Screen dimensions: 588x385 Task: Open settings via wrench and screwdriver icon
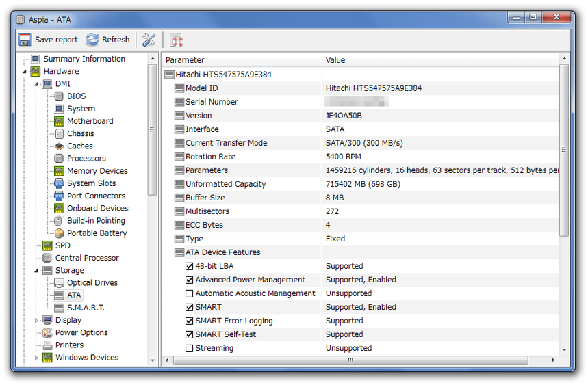(x=149, y=40)
